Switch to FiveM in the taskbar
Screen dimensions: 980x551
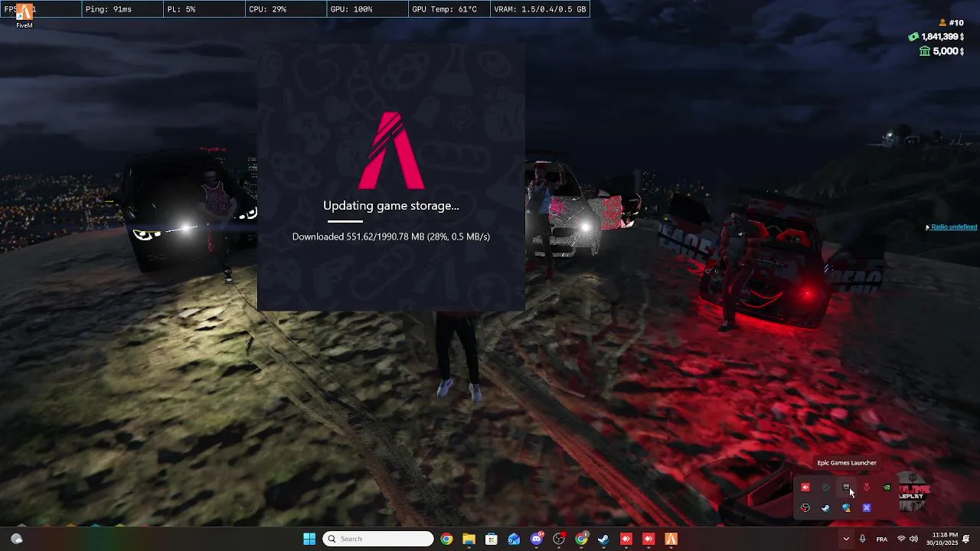click(671, 539)
